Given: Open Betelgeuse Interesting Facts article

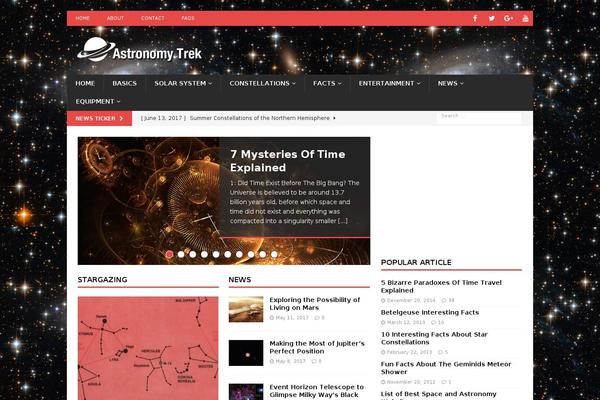Looking at the screenshot, I should tap(430, 312).
